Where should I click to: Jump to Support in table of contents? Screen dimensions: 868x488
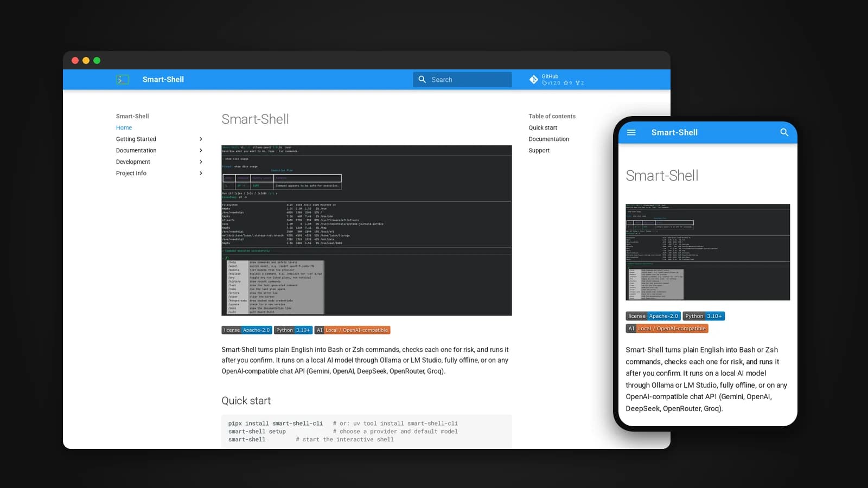tap(539, 151)
